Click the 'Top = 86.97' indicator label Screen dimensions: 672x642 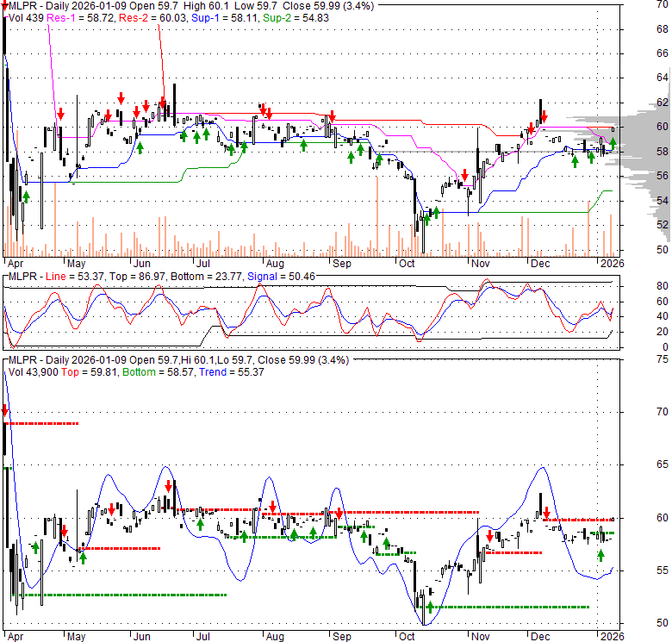137,277
